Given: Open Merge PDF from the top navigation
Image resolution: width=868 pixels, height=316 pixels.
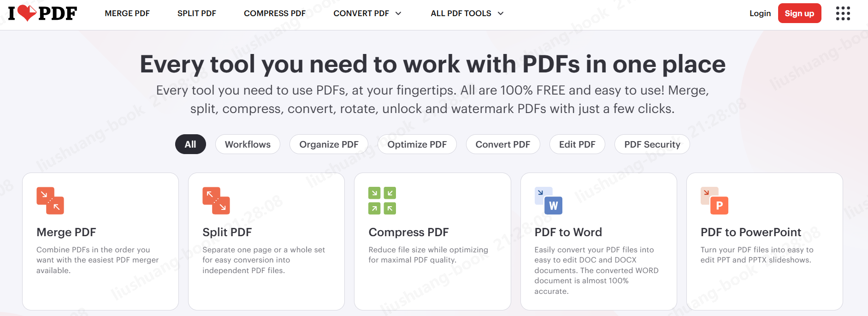Looking at the screenshot, I should coord(127,13).
